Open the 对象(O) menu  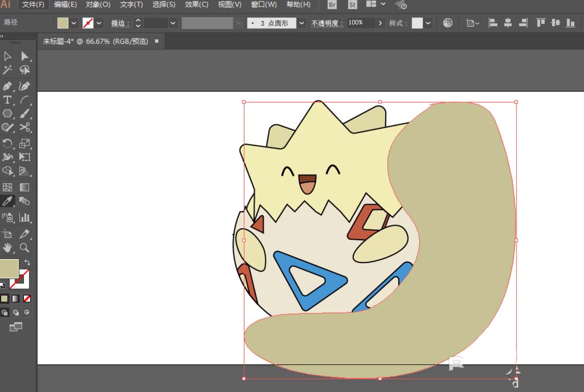98,5
